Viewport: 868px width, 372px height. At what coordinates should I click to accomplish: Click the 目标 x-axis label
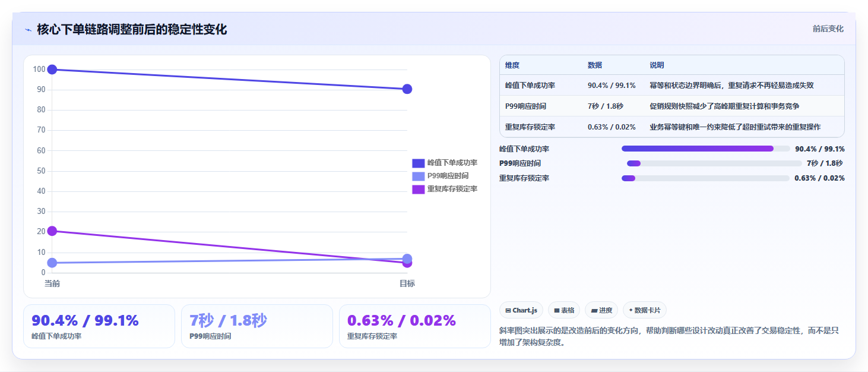pos(407,283)
